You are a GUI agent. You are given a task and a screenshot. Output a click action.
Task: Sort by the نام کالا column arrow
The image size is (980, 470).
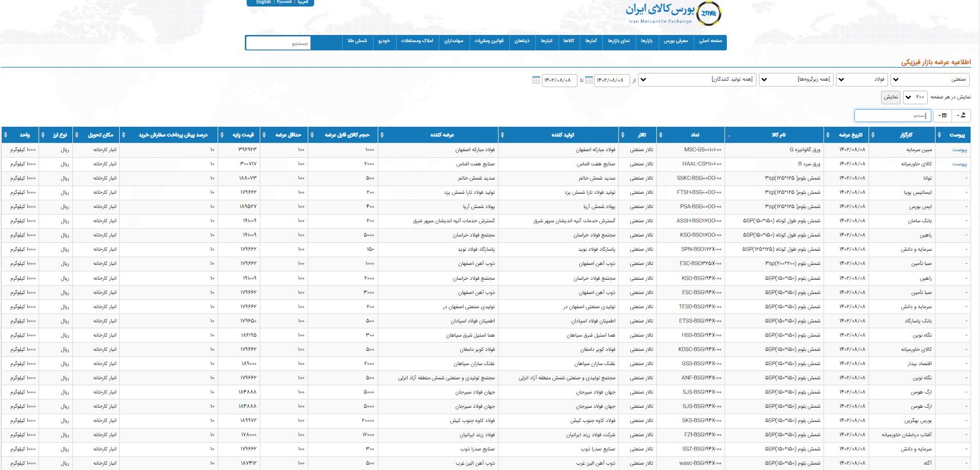[729, 136]
